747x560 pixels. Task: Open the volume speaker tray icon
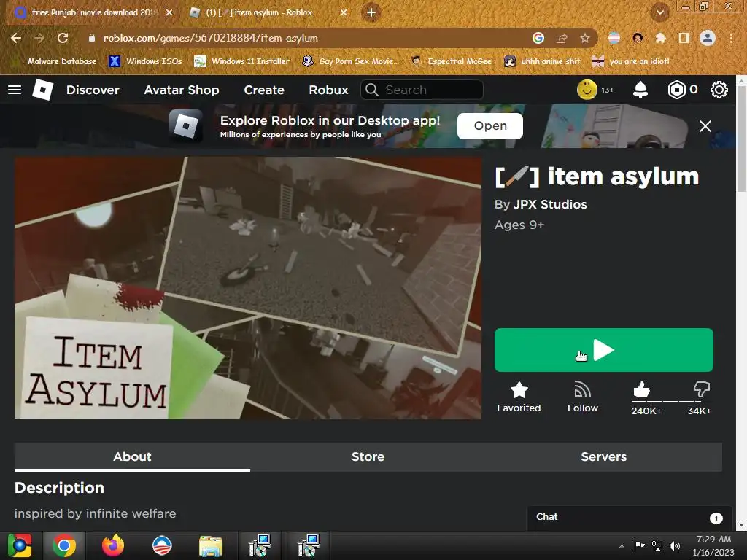[675, 546]
